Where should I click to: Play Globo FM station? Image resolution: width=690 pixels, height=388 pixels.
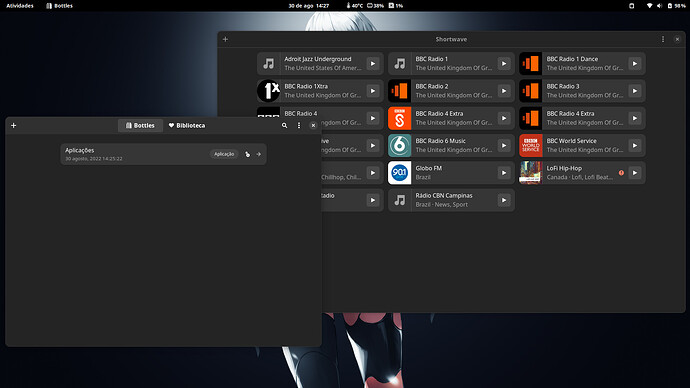504,173
